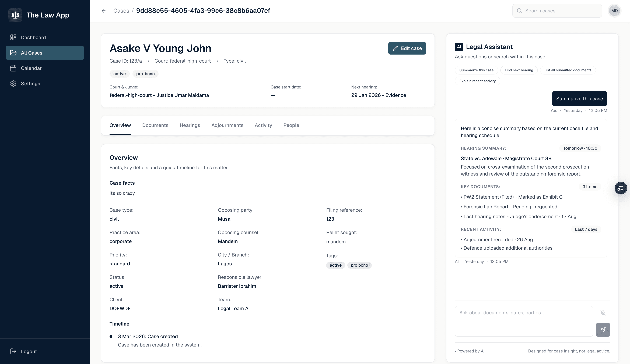
Task: Click the Logout icon
Action: pos(13,351)
